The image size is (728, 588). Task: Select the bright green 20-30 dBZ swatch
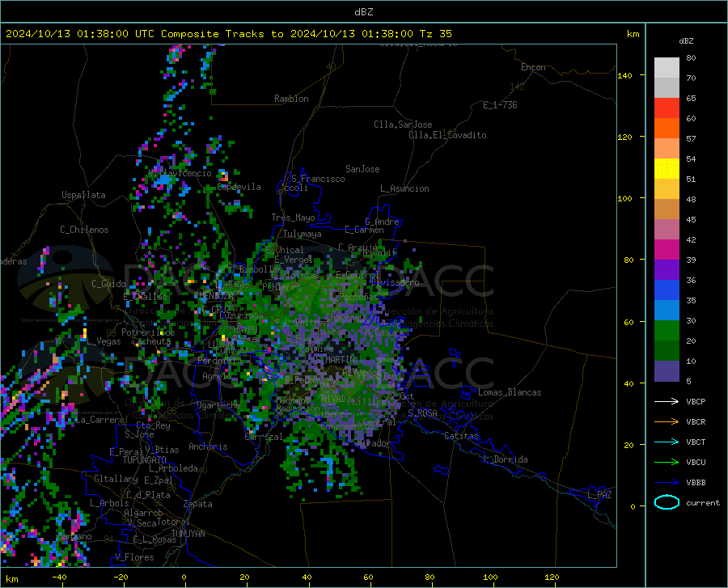point(667,331)
